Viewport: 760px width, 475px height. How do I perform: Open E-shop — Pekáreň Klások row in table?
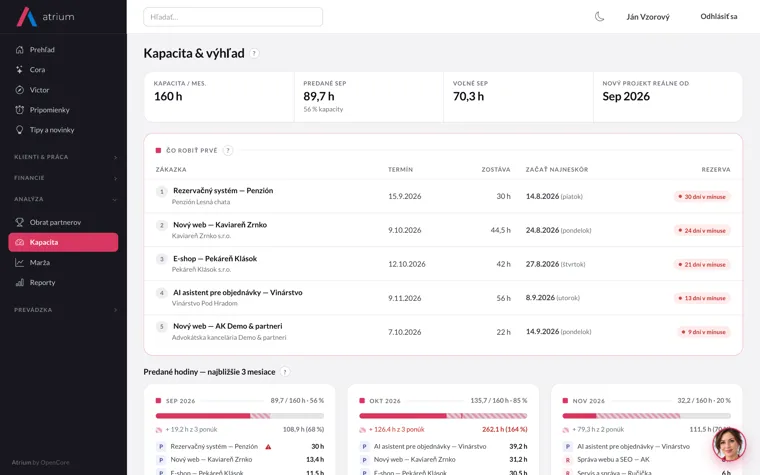pos(443,264)
